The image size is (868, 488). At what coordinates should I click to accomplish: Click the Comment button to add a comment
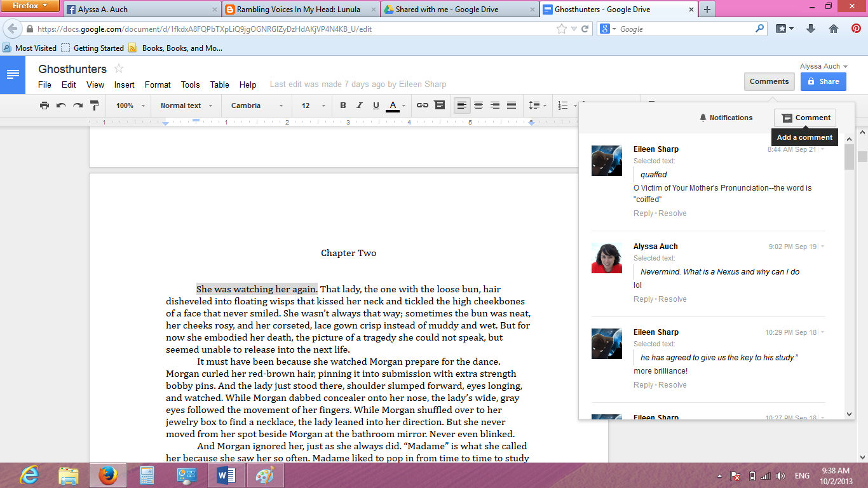pyautogui.click(x=805, y=118)
